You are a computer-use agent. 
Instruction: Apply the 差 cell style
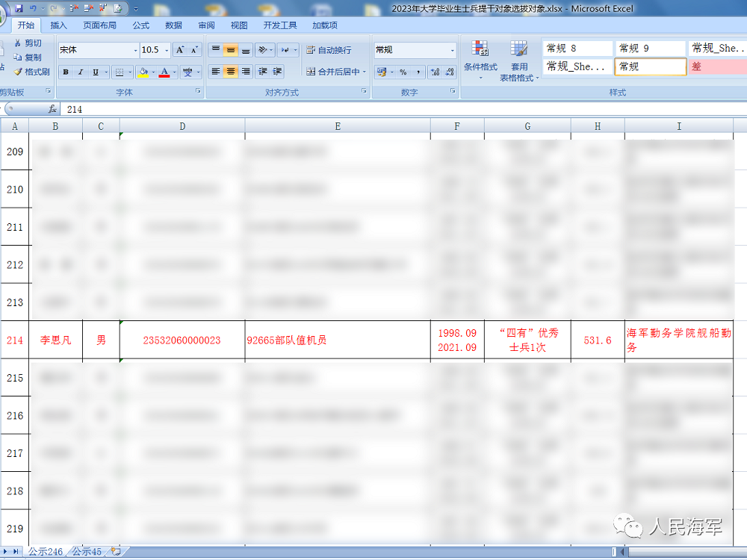tap(717, 66)
